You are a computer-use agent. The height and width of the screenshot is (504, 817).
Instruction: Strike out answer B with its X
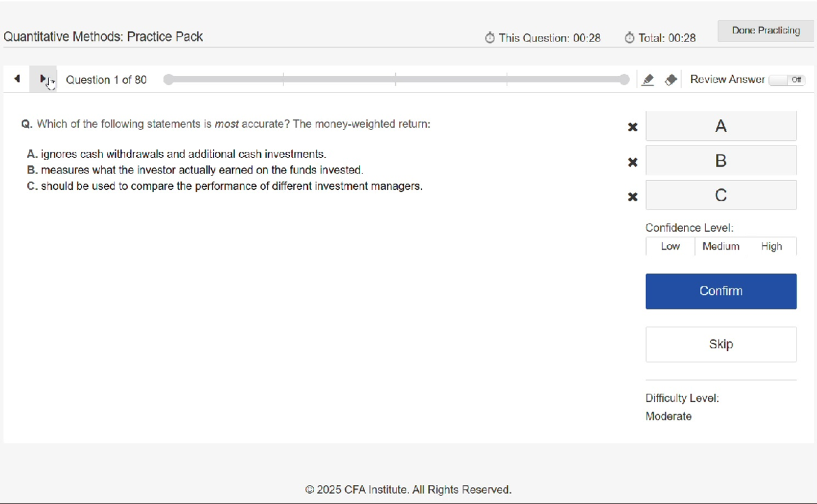pos(632,162)
